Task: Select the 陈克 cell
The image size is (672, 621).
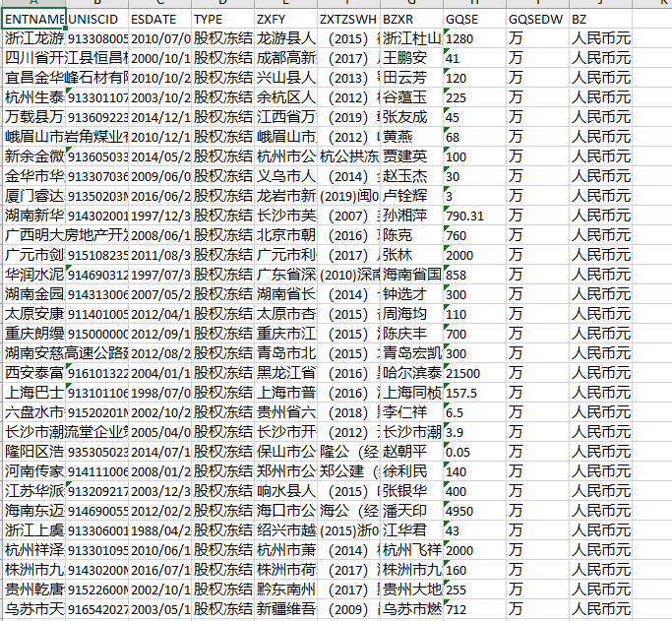Action: (x=412, y=235)
